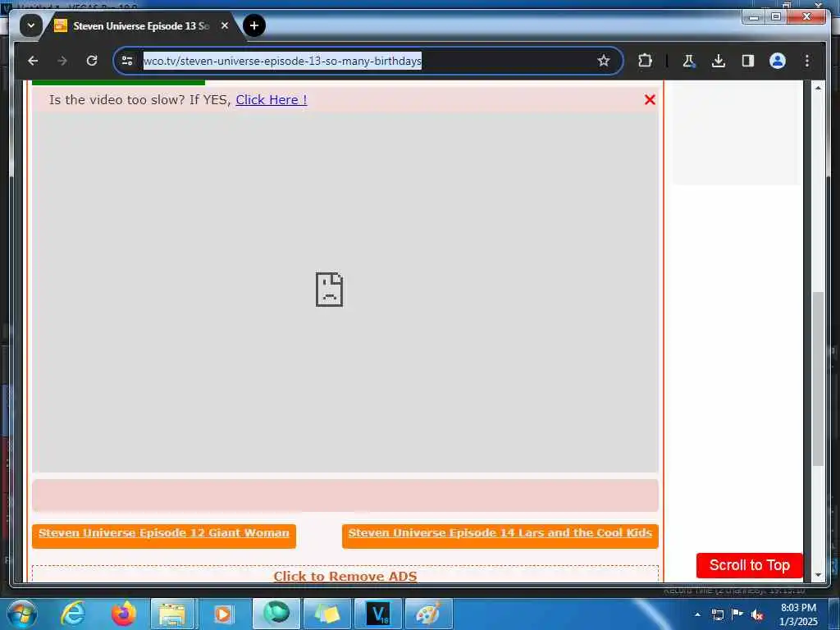Maximize the Chrome window
Viewport: 840px width, 630px height.
pyautogui.click(x=776, y=16)
